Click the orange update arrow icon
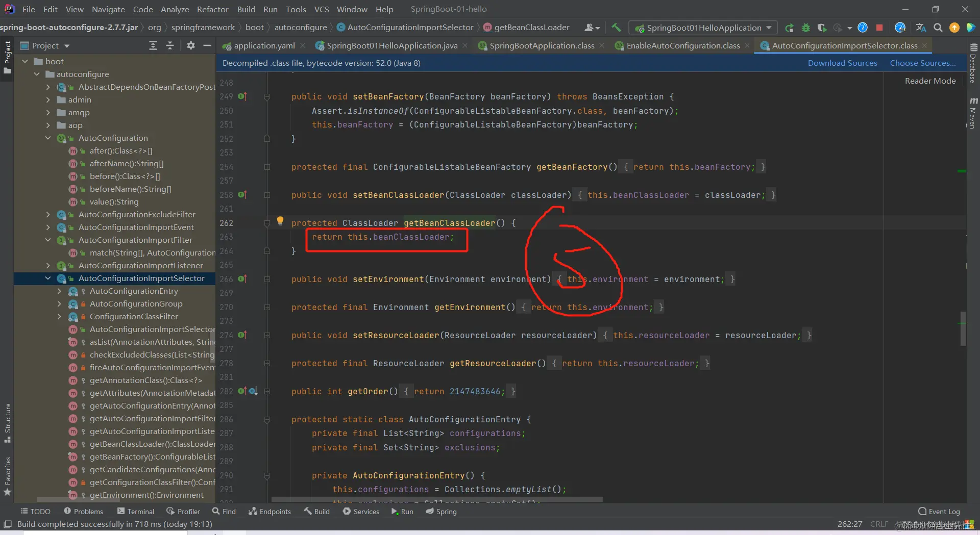The image size is (980, 535). pyautogui.click(x=954, y=28)
